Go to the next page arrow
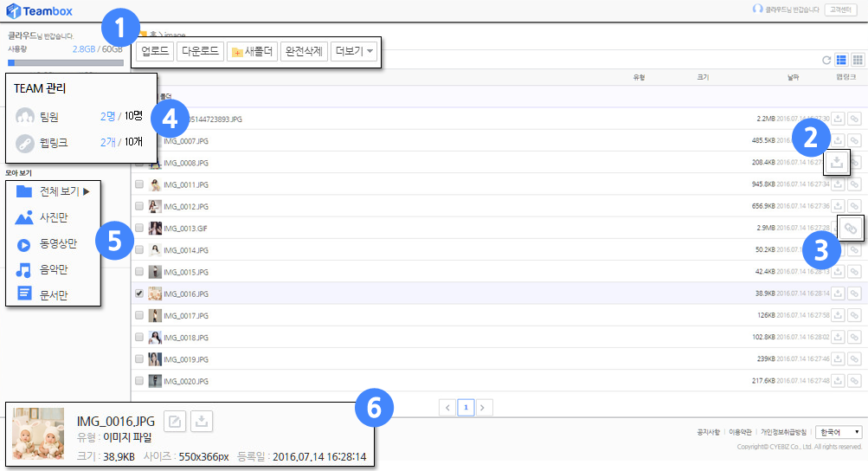Image resolution: width=868 pixels, height=471 pixels. click(484, 407)
